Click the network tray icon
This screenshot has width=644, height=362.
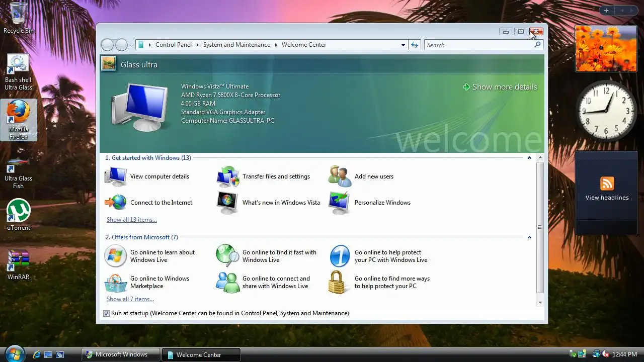tap(595, 354)
